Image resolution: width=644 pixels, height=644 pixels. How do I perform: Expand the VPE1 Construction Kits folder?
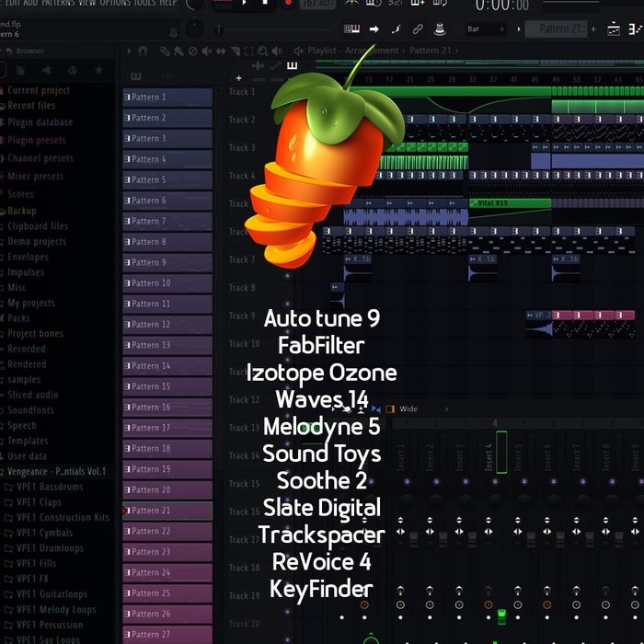[63, 517]
